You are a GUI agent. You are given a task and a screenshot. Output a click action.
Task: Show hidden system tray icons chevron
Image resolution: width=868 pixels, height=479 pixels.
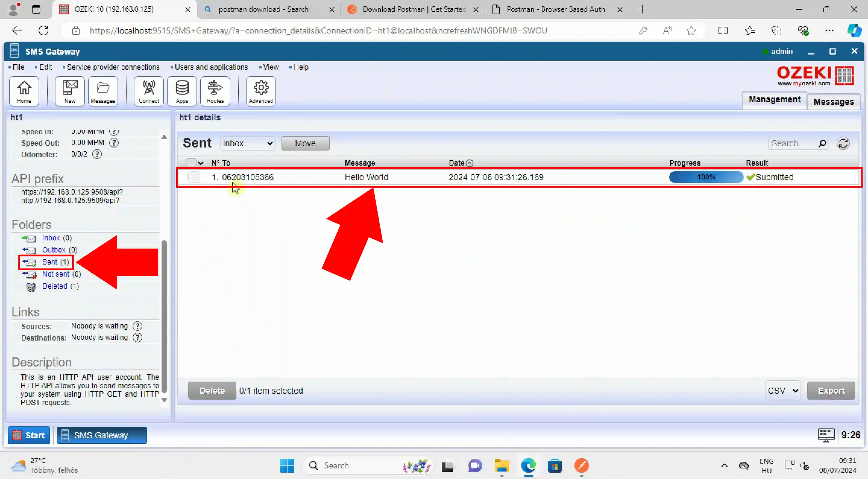pyautogui.click(x=725, y=466)
